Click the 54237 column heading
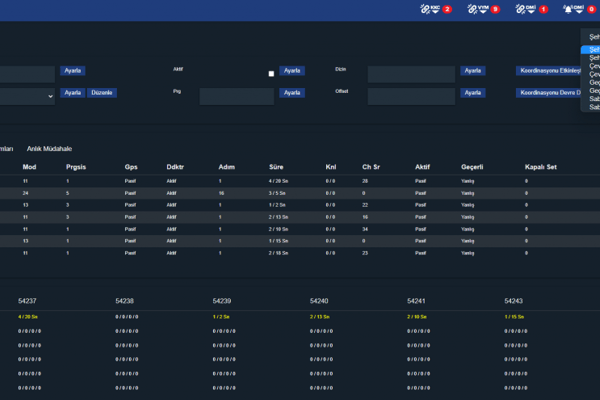600x400 pixels. (x=27, y=301)
